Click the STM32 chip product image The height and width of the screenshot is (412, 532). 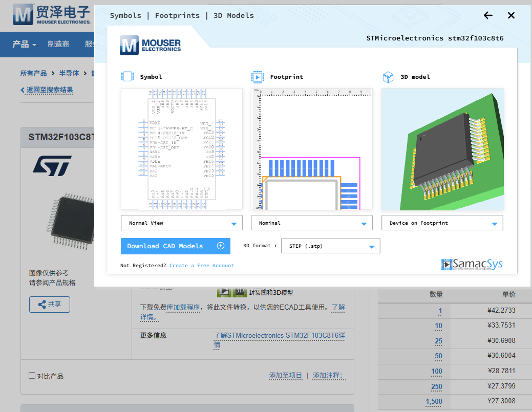pyautogui.click(x=71, y=222)
